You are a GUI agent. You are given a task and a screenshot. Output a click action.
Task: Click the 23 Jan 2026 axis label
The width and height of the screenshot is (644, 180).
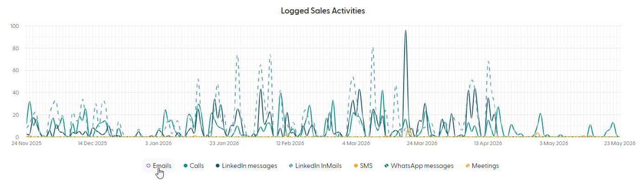(225, 143)
